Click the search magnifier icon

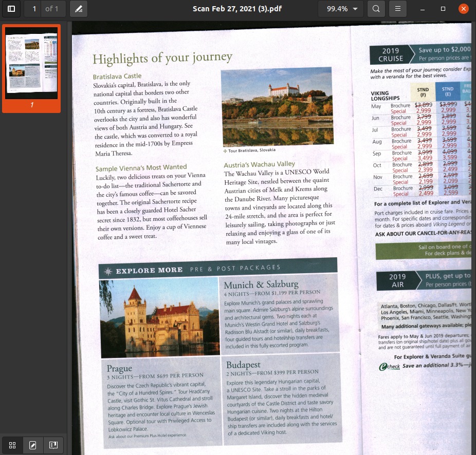point(376,9)
